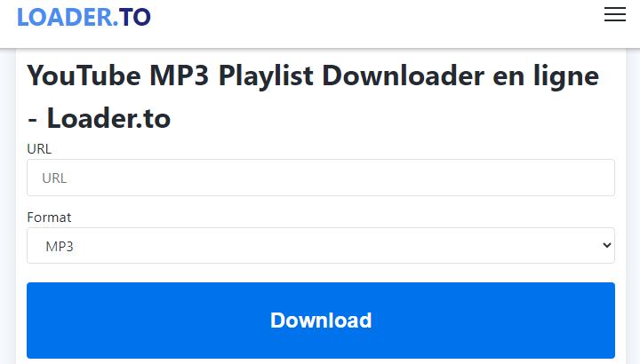Click the blue Download button
The image size is (640, 364).
click(x=321, y=320)
